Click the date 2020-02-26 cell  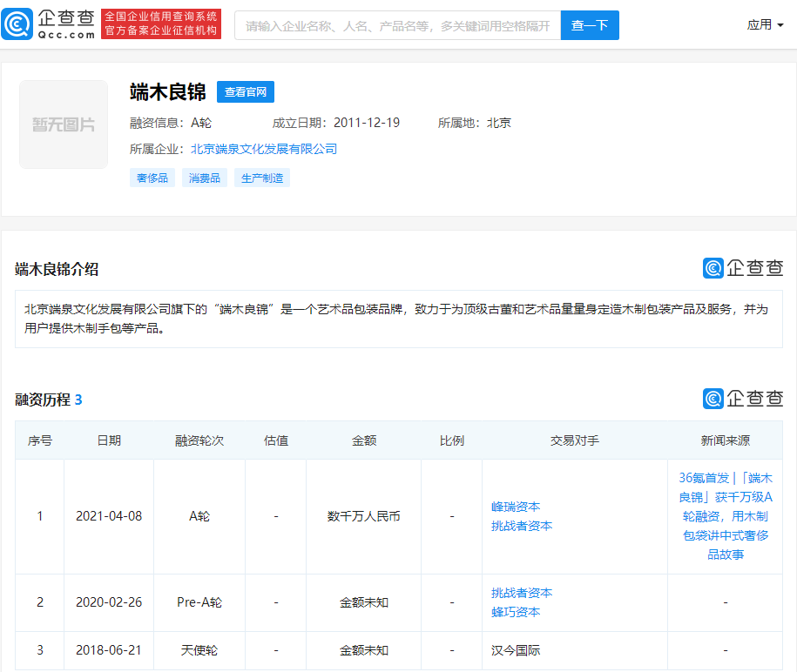[109, 602]
